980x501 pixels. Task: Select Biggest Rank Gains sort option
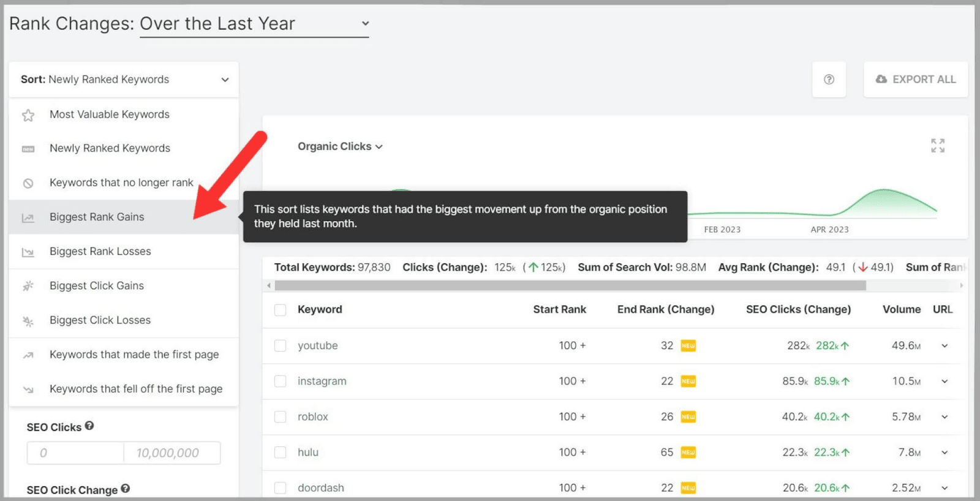pos(97,217)
